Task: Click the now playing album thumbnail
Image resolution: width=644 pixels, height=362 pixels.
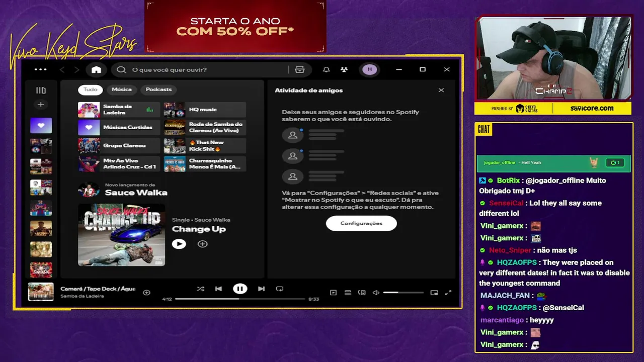Action: click(41, 292)
